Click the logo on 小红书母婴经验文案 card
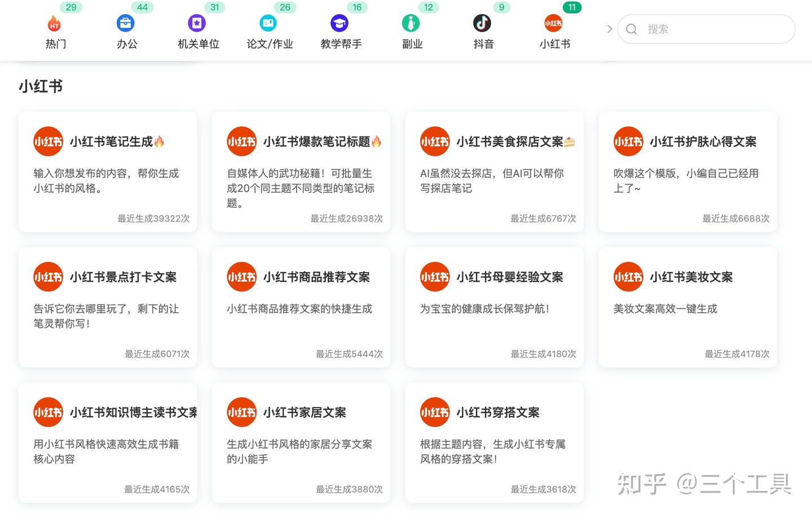The image size is (812, 517). pos(435,277)
